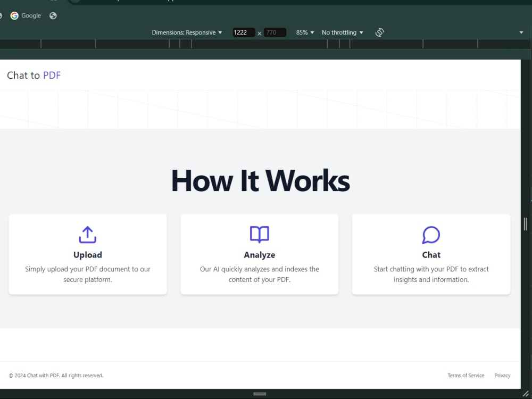Click the Upload arrow icon
Screen dimensions: 532x399
tap(88, 235)
